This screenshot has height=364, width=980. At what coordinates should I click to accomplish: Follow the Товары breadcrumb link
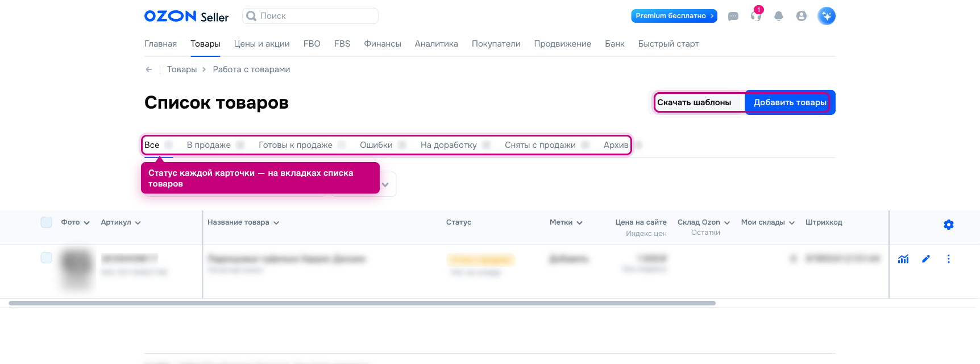[182, 69]
